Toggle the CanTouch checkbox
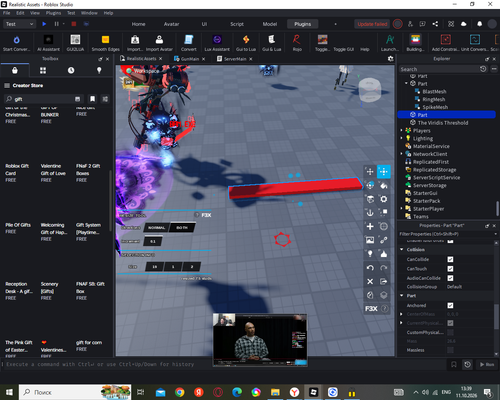 [450, 269]
